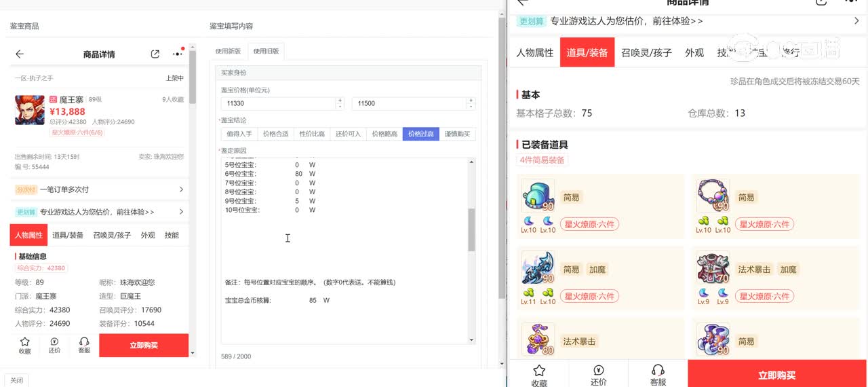Switch to 使用新版 tab
Image resolution: width=868 pixels, height=387 pixels.
(x=228, y=51)
